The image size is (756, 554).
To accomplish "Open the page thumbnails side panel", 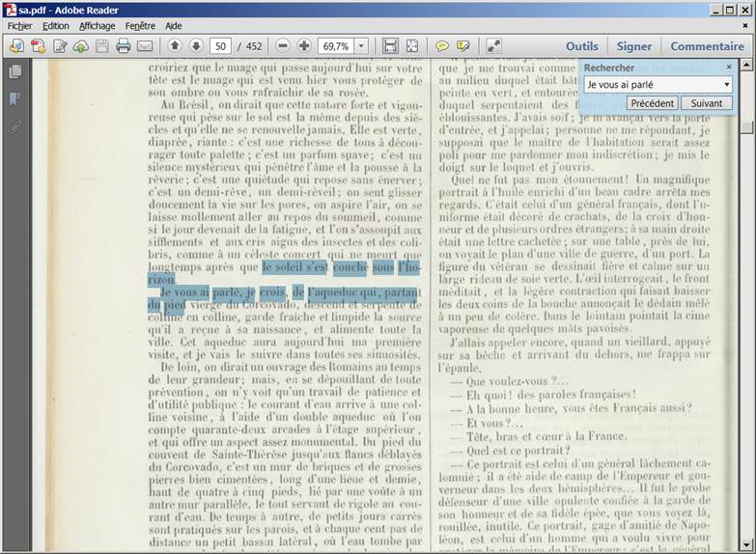I will click(14, 72).
